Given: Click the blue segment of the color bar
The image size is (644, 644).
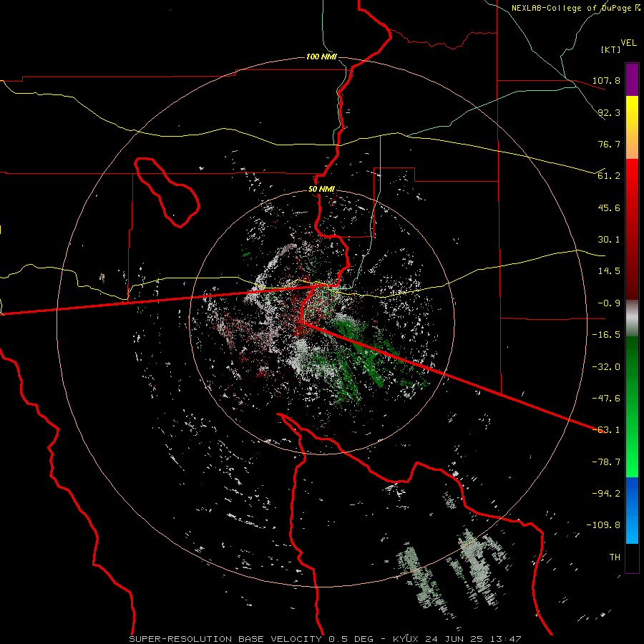Looking at the screenshot, I should [x=632, y=510].
